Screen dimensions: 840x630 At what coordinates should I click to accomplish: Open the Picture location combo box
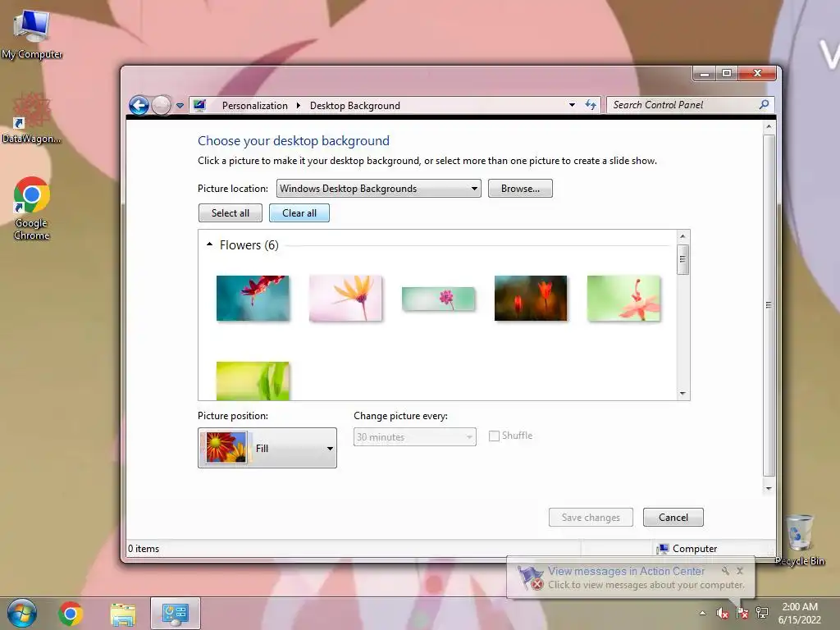click(x=379, y=189)
